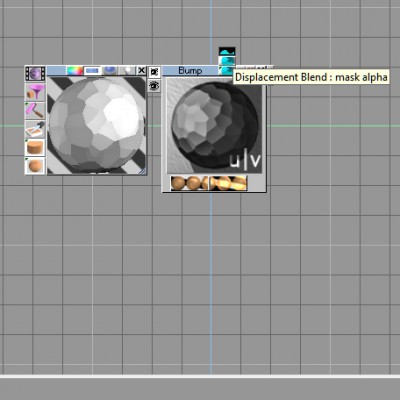Select the orange sphere smooth shading icon
The image size is (400, 400).
(x=35, y=166)
